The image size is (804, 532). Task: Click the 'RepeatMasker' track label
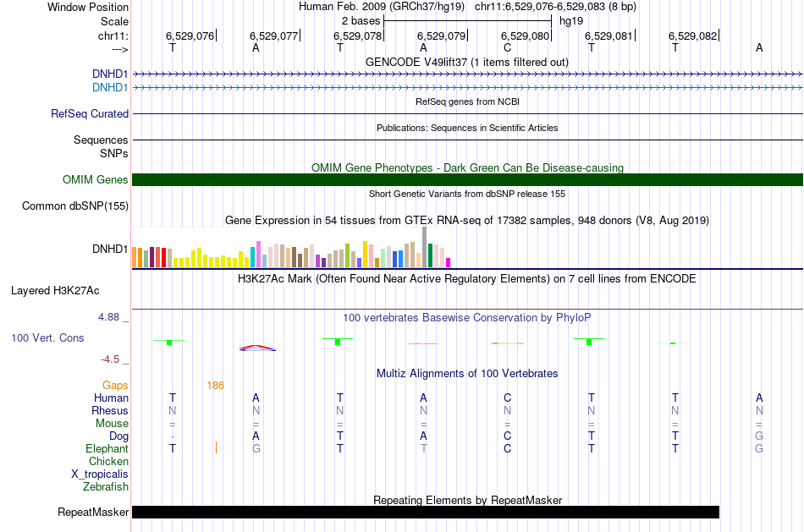tap(93, 512)
